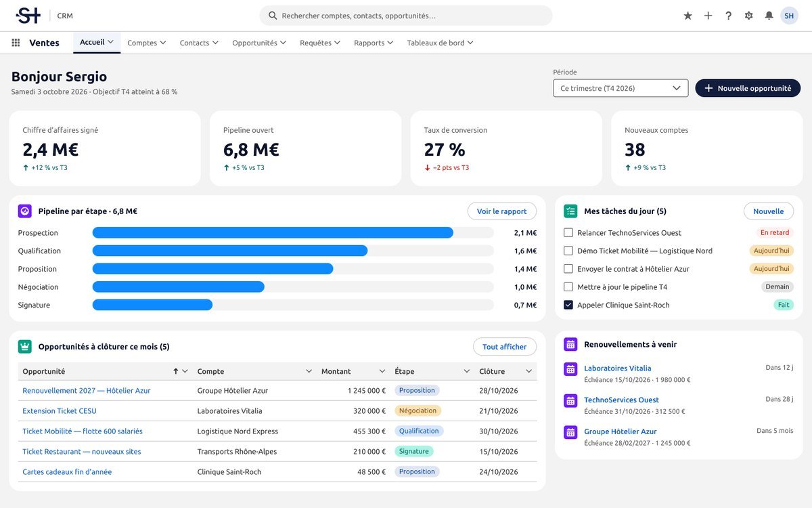Open Renouvellement 2027 — Hôtelier Azur link

coord(87,391)
